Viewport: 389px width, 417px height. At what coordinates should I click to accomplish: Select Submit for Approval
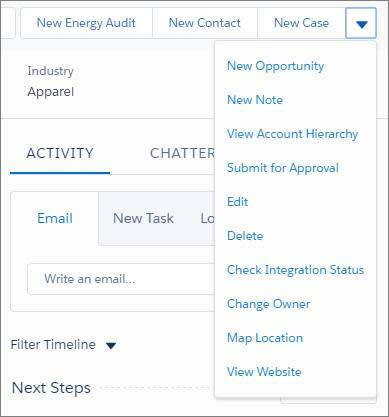[283, 168]
